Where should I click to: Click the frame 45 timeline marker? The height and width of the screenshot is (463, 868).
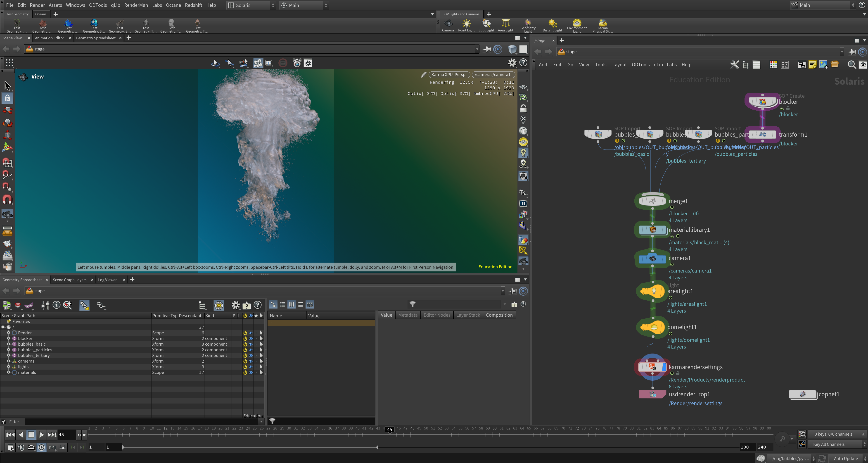(x=389, y=430)
